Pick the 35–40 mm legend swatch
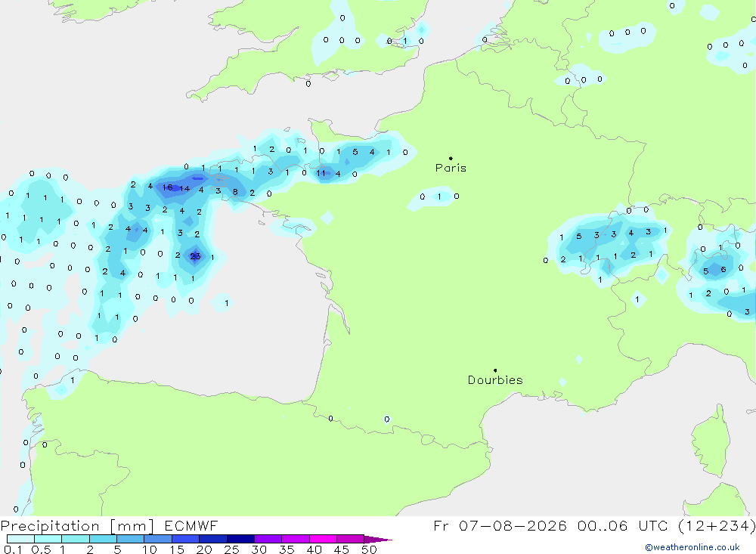 296,539
